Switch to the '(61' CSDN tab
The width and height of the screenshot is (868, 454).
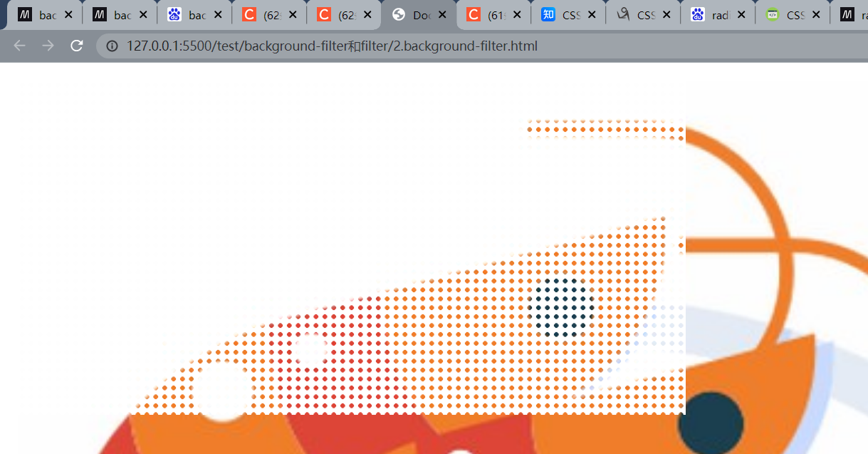tap(493, 15)
